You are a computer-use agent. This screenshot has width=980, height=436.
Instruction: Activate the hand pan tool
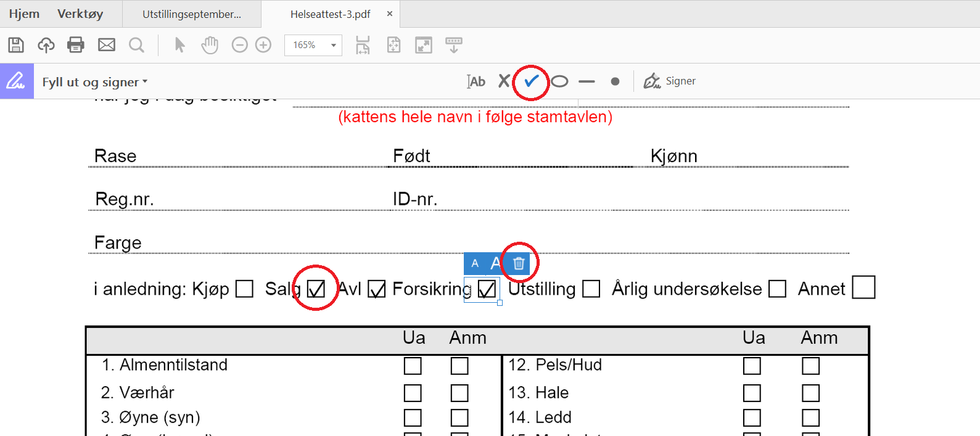point(210,44)
